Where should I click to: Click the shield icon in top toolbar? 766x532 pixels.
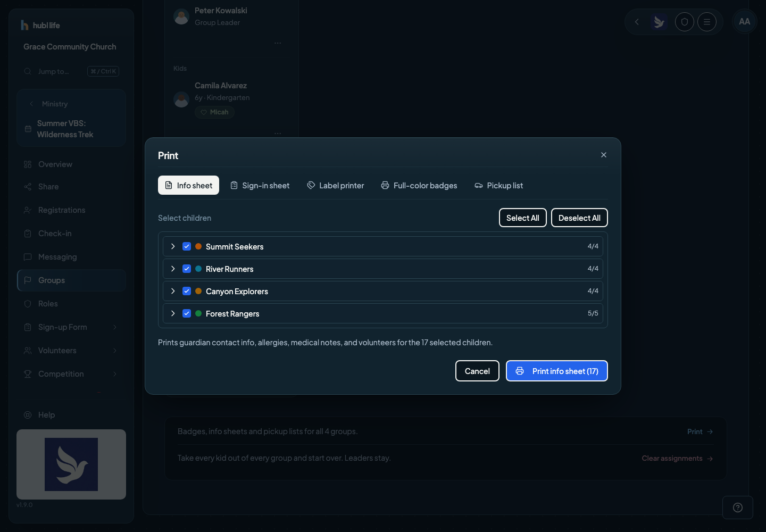coord(685,22)
